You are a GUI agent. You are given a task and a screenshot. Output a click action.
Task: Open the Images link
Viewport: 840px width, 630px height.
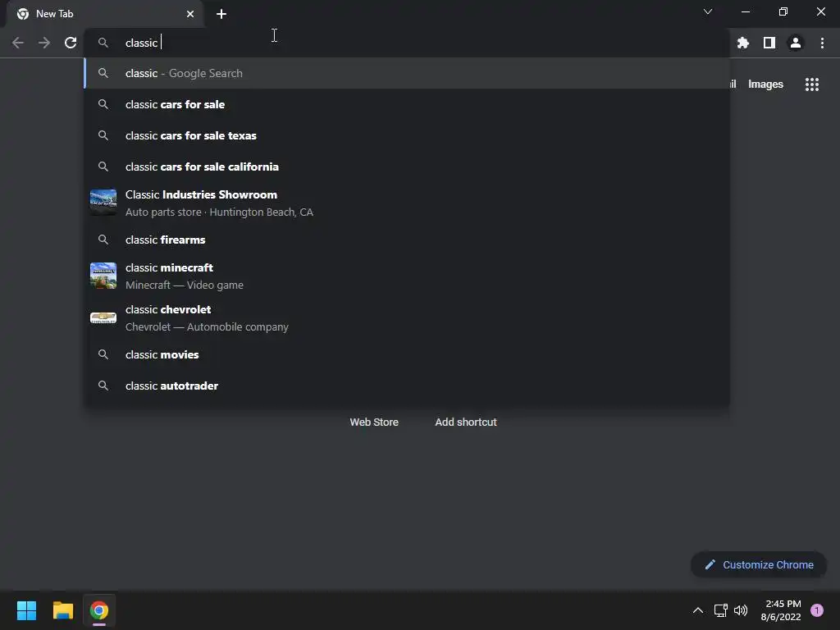coord(765,84)
